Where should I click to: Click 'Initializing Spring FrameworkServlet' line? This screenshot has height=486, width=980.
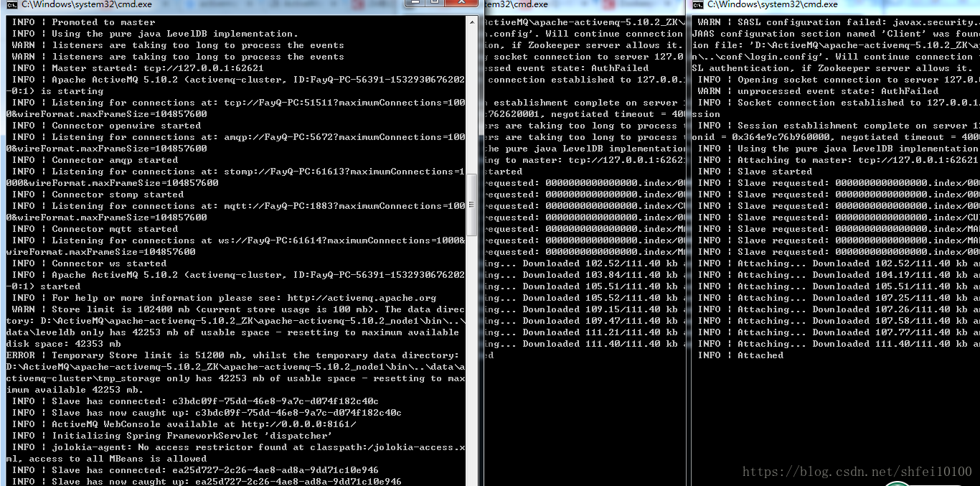point(172,436)
